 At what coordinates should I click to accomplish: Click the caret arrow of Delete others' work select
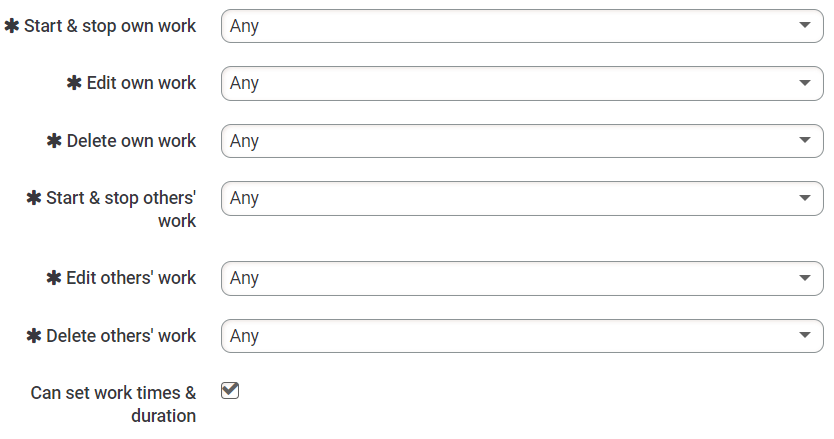[x=805, y=335]
